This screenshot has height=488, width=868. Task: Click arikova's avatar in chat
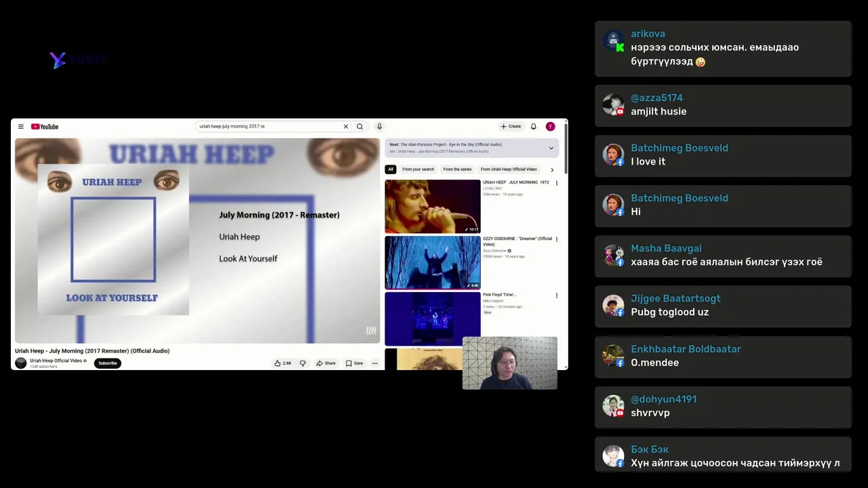pyautogui.click(x=614, y=41)
